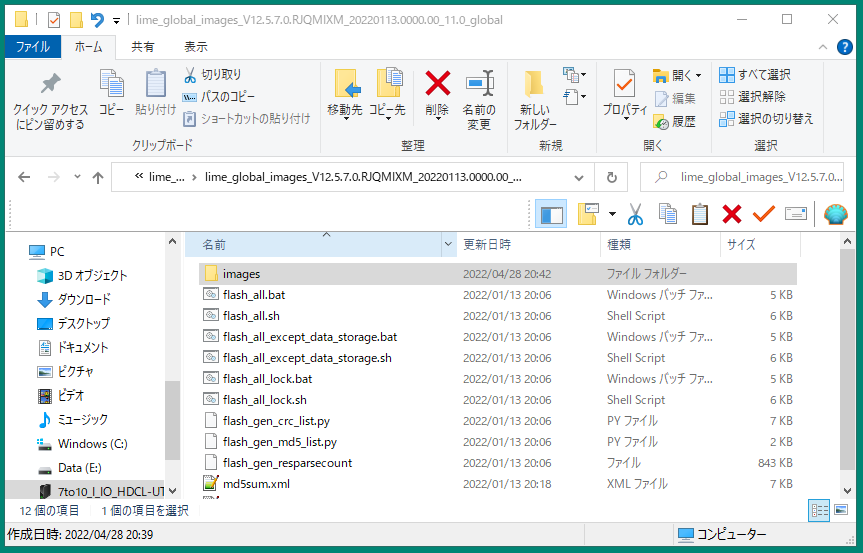Open the Easy access dropdown icon
Viewport: 863px width, 553px height.
574,97
